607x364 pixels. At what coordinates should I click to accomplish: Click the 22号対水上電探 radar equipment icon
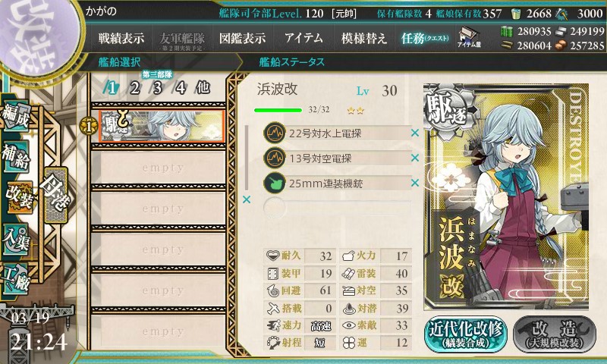[x=275, y=133]
